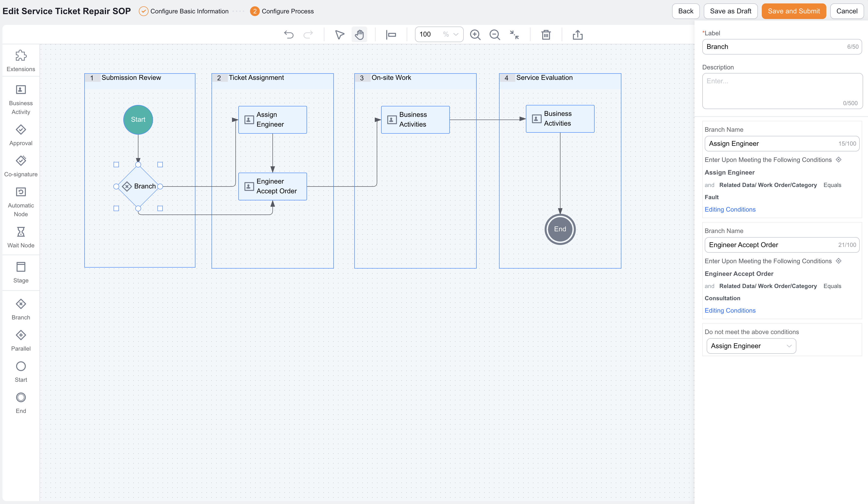The image size is (868, 504).
Task: Click the condition icon beside second Enter Upon Meeting
Action: (x=839, y=261)
